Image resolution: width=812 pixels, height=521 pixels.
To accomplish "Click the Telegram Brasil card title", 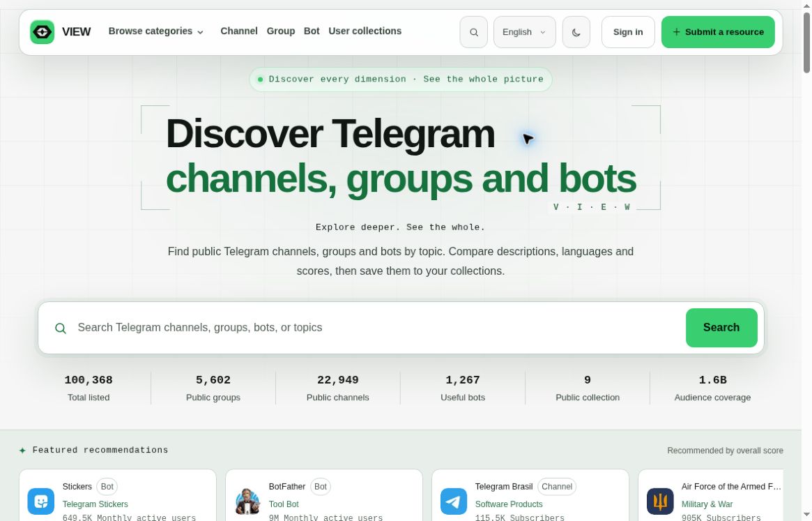I will 504,486.
